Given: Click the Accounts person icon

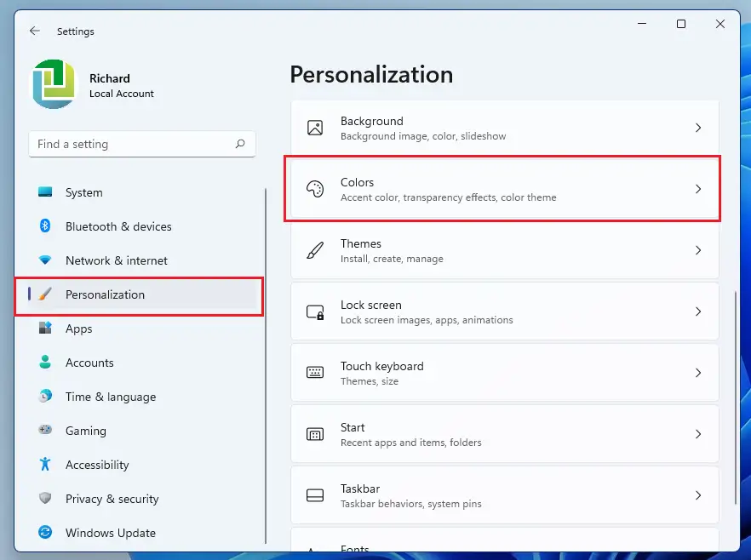Looking at the screenshot, I should 45,362.
